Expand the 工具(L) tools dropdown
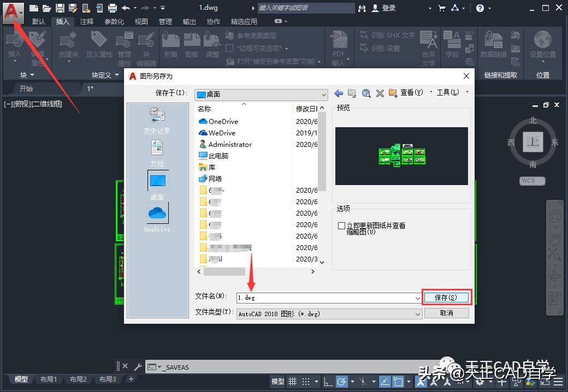Image resolution: width=568 pixels, height=392 pixels. pos(449,92)
